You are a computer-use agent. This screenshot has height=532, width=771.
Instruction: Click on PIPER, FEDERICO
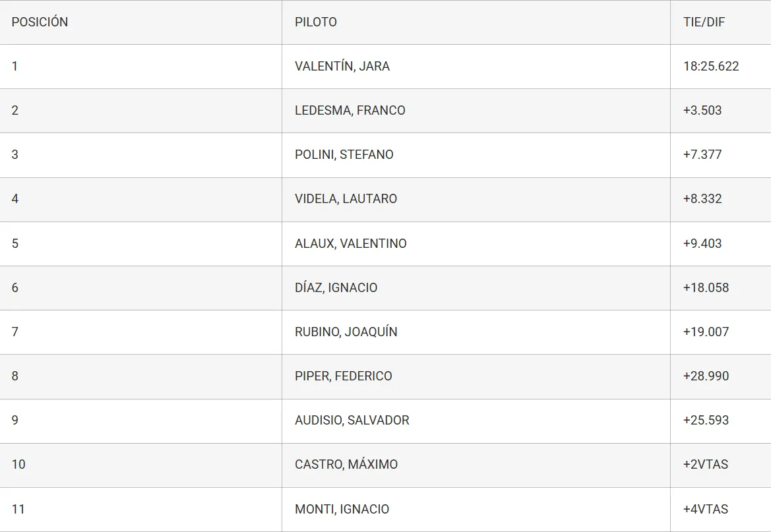[x=344, y=376]
